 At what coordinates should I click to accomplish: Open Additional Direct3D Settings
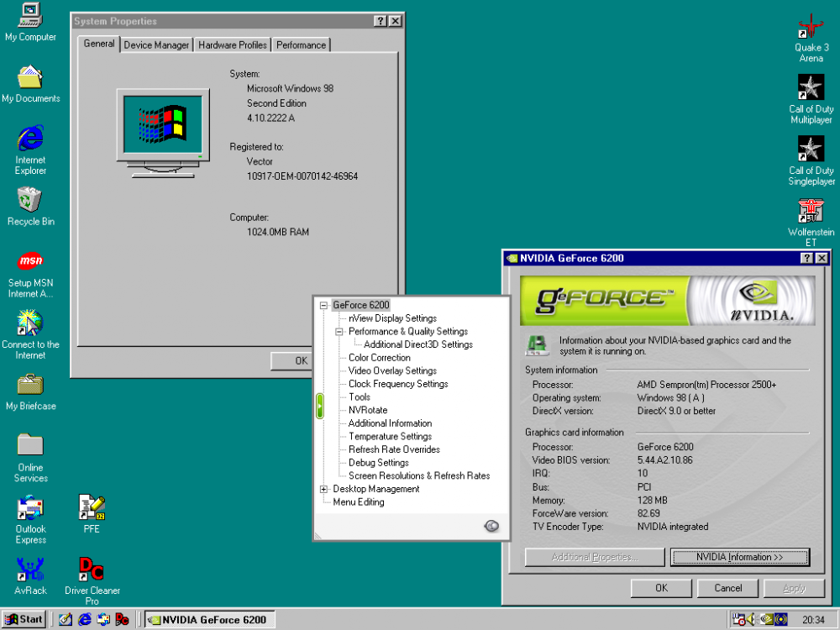(x=418, y=344)
